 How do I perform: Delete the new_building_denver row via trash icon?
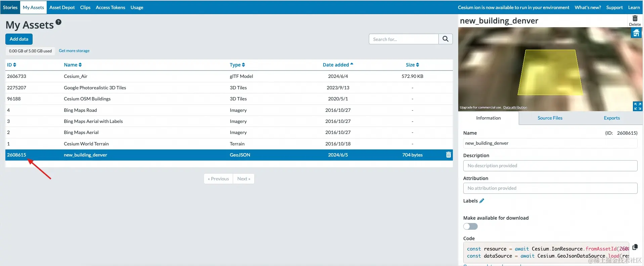[x=448, y=155]
